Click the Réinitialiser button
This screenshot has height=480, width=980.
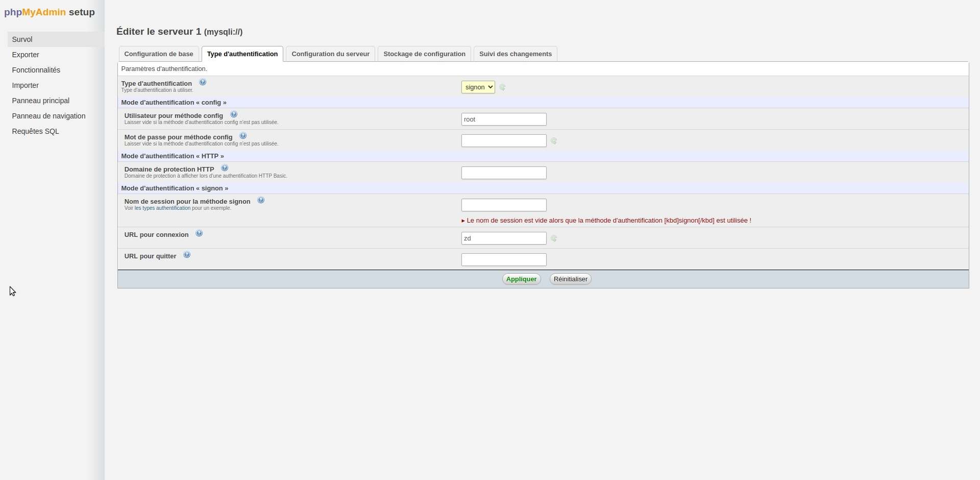tap(570, 279)
